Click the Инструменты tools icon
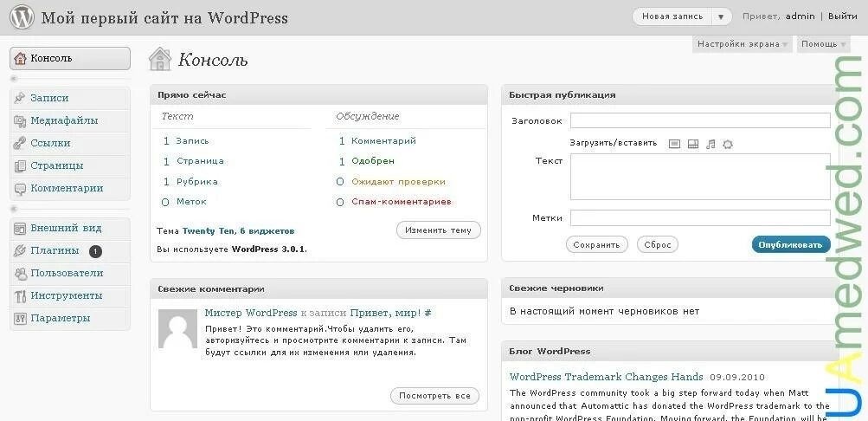The image size is (868, 421). click(x=20, y=296)
